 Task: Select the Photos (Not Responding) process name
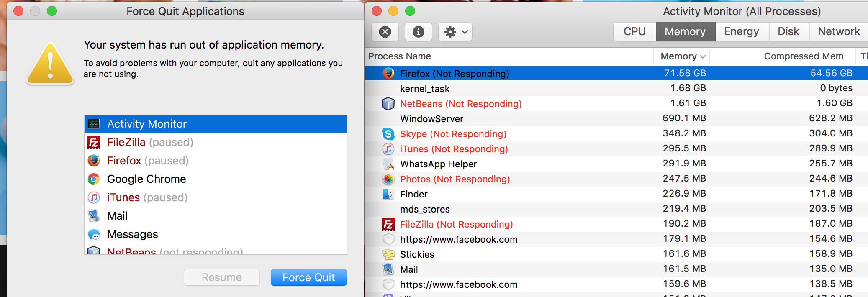[x=455, y=179]
